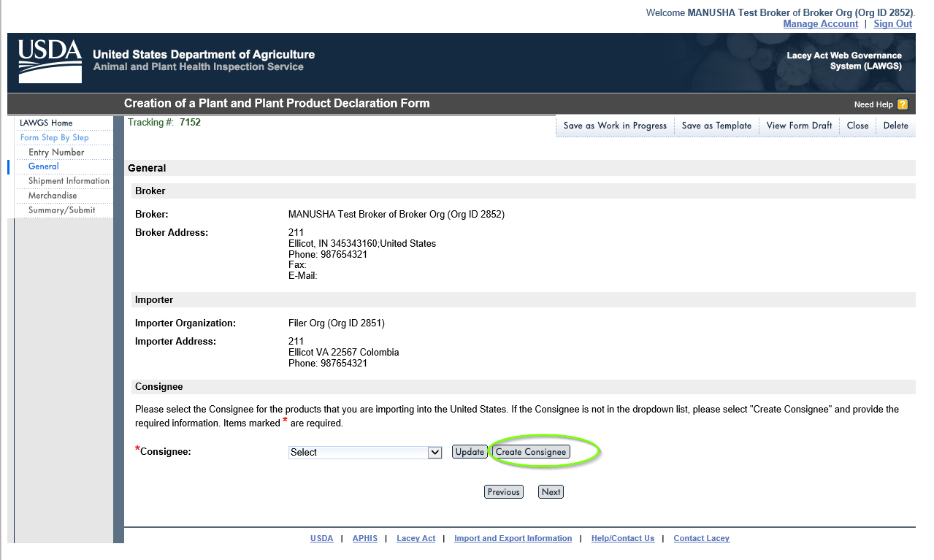Open the Entry Number step

[x=56, y=152]
